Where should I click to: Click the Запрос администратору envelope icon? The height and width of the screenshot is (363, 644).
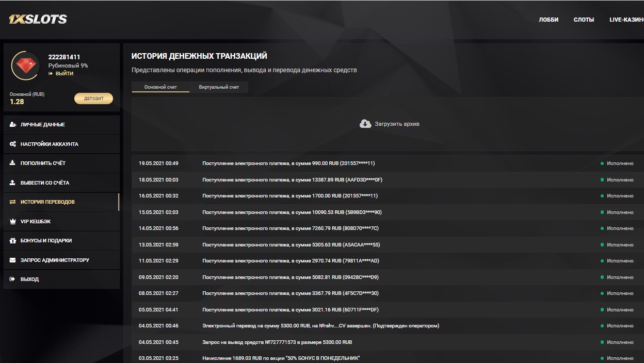coord(13,260)
